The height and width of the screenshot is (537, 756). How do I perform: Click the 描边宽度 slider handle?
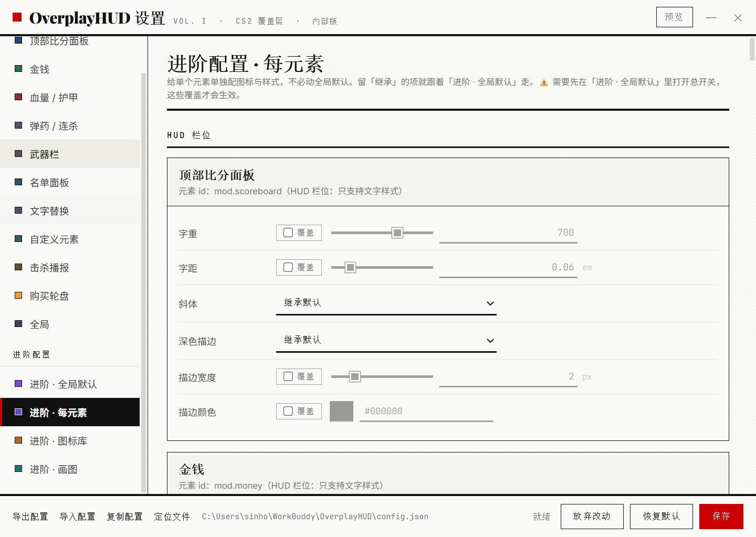coord(355,376)
